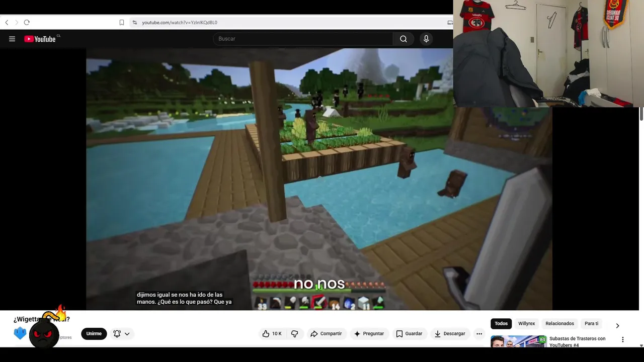644x362 pixels.
Task: Click the page vertical scrollbar thumb
Action: 641,114
